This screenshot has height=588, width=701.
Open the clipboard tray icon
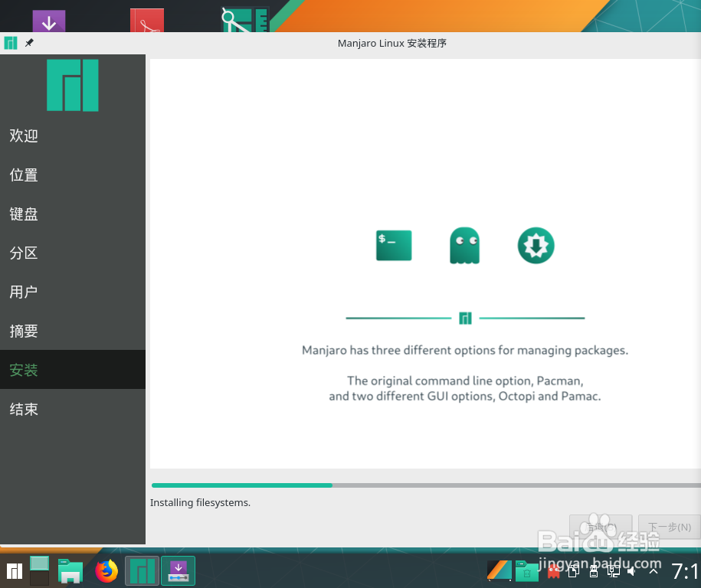(574, 571)
